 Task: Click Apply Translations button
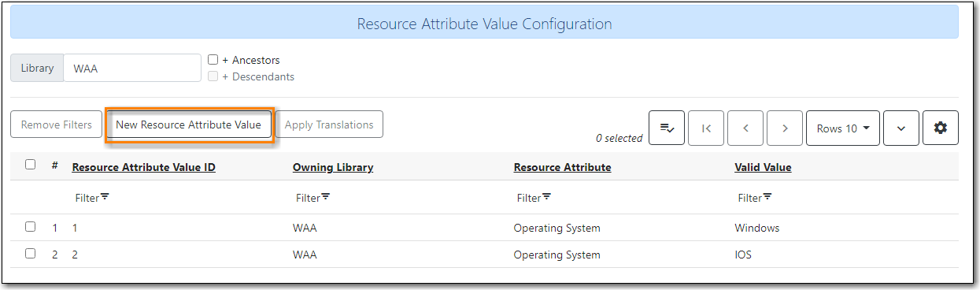pyautogui.click(x=329, y=125)
